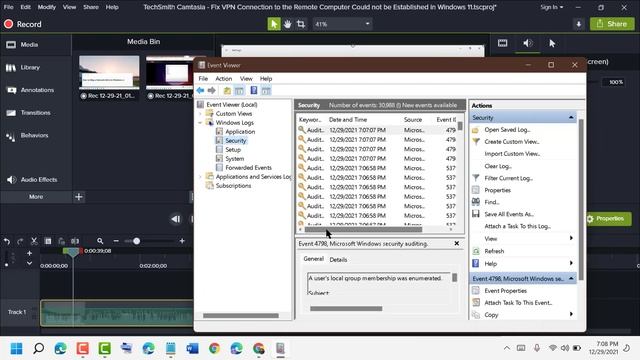Open the Event Viewer File menu
The width and height of the screenshot is (640, 360).
point(203,78)
